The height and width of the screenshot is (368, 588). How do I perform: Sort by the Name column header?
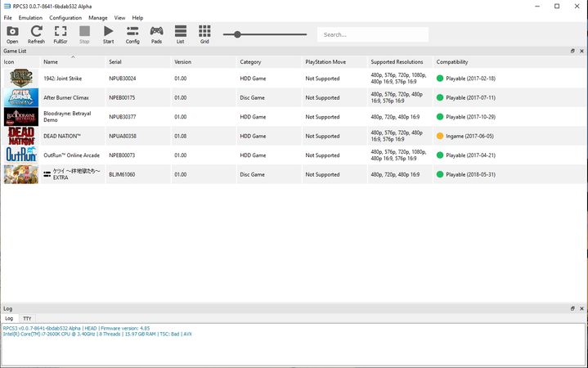coord(73,62)
